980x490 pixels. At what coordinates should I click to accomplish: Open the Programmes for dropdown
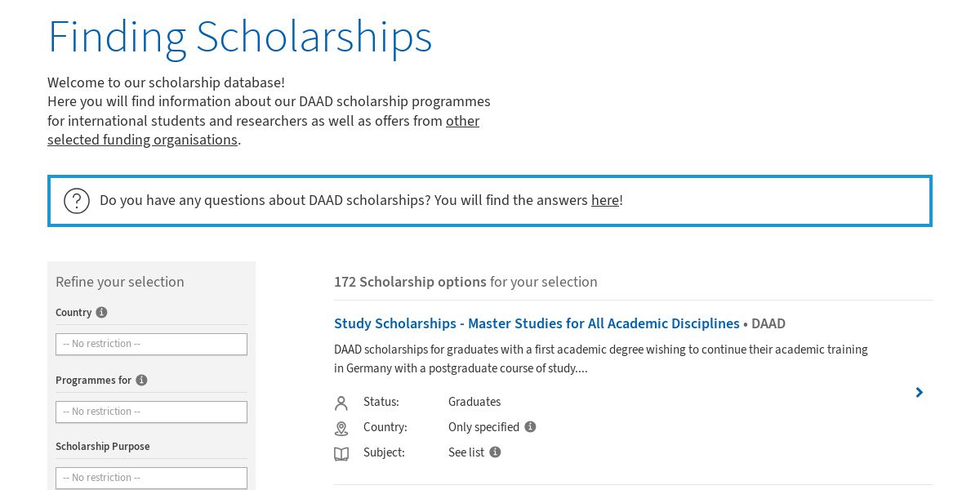point(151,412)
